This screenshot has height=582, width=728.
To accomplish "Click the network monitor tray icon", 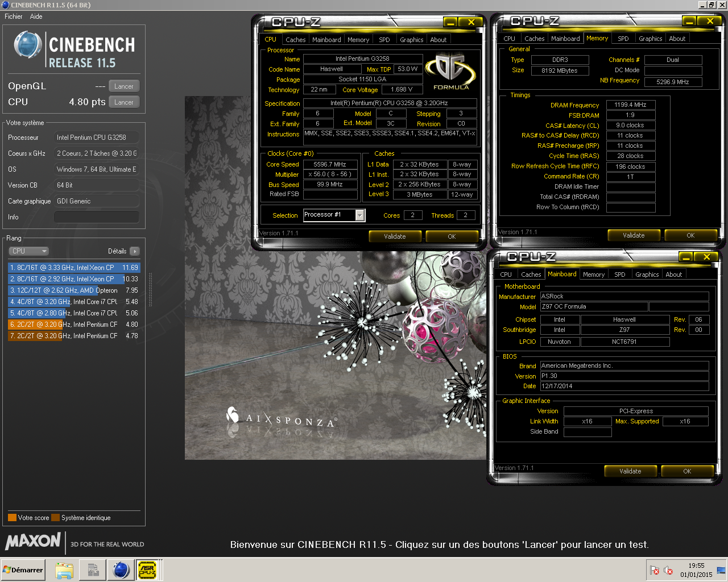I will [x=721, y=570].
